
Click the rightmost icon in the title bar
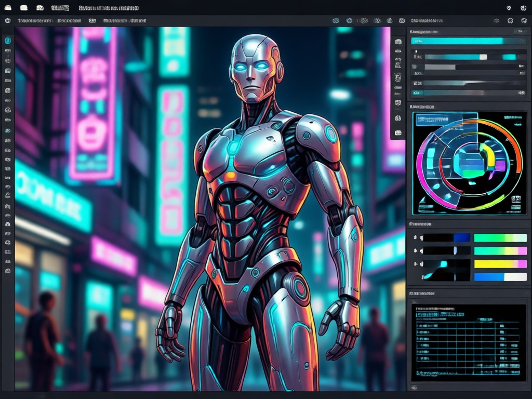[x=524, y=8]
